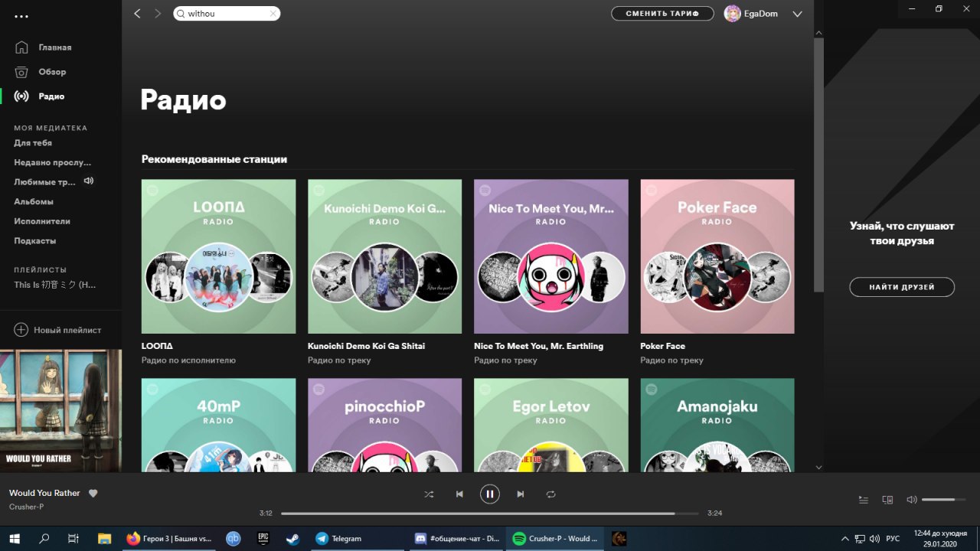Open the Amanojaku radio station cover
Screen dimensions: 980x551
tap(717, 425)
